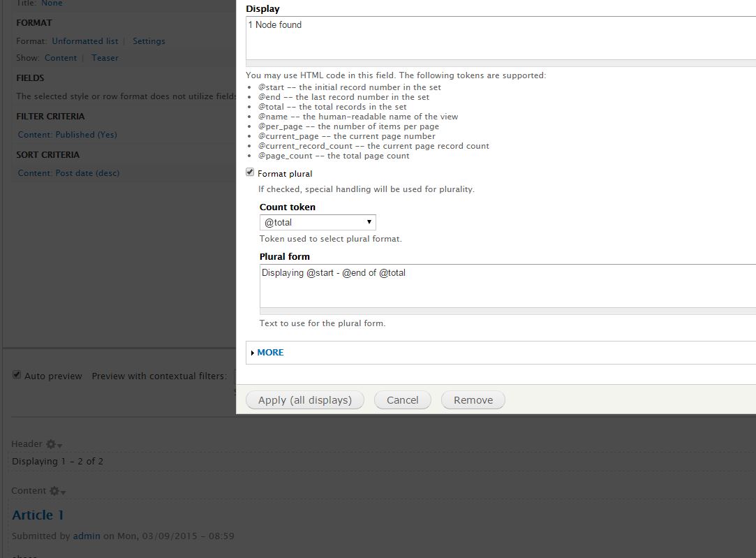View the admin user profile
The height and width of the screenshot is (558, 756).
pyautogui.click(x=87, y=536)
